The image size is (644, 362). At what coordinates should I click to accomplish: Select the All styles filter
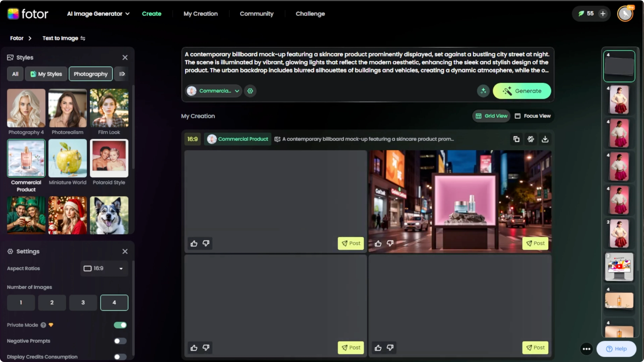coord(15,74)
